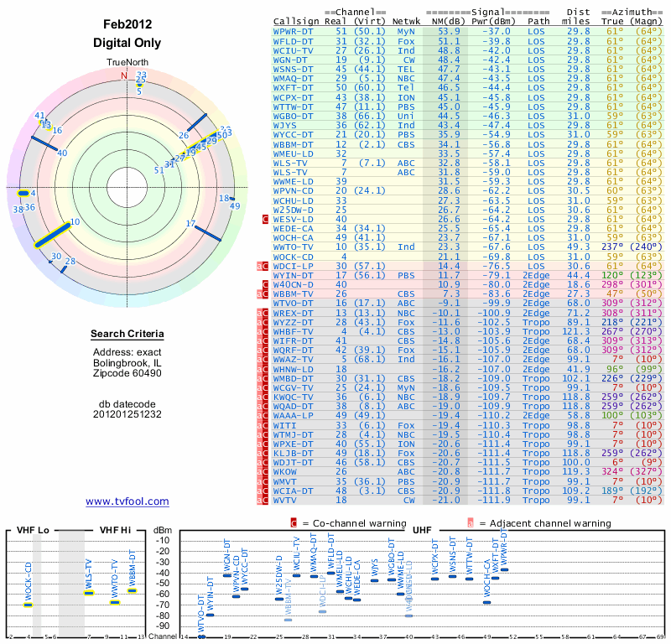Click the WBBM-DT marker in VHF Hi chart
The height and width of the screenshot is (644, 671).
click(132, 590)
